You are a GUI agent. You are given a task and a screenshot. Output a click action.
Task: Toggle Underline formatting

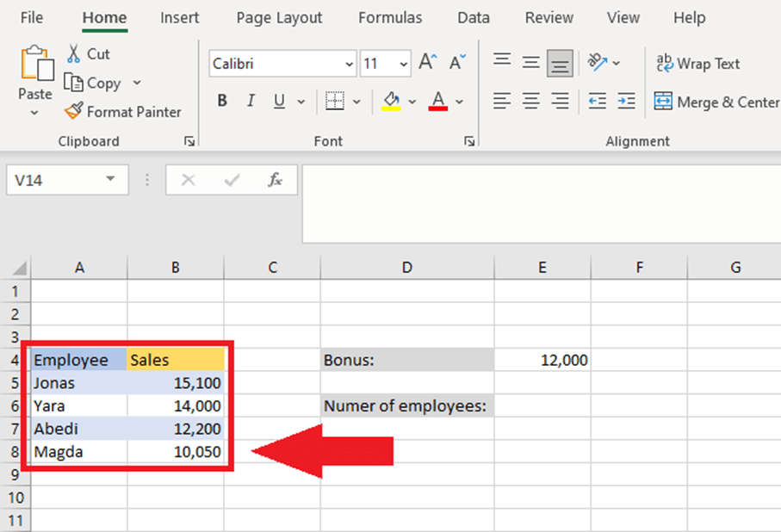click(280, 101)
